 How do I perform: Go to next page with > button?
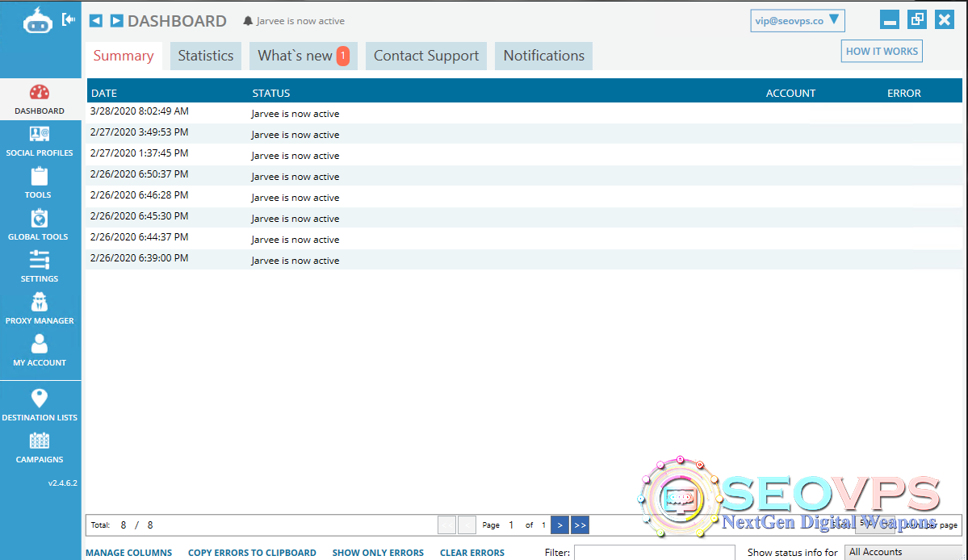tap(559, 524)
